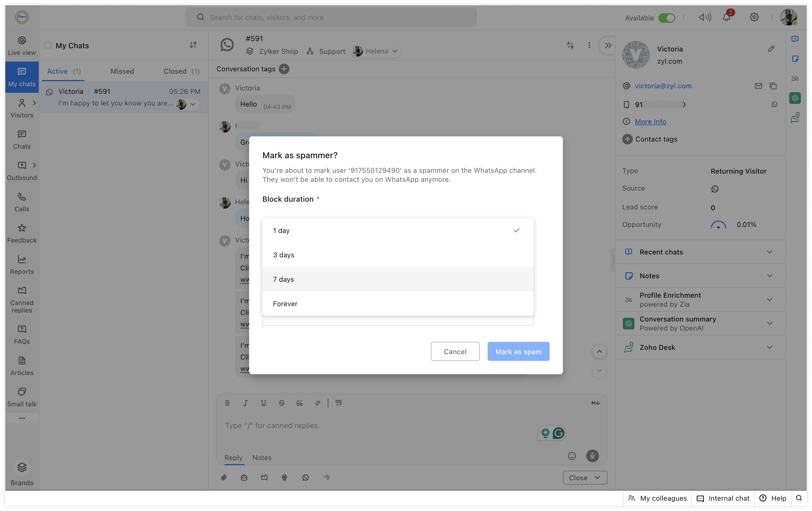
Task: Open user profile avatar
Action: pyautogui.click(x=788, y=17)
